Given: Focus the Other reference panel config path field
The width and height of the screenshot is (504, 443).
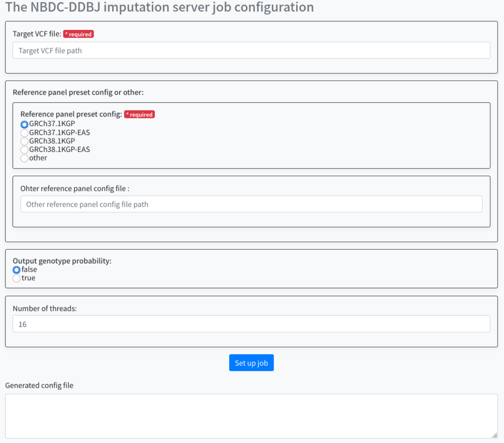Looking at the screenshot, I should tap(251, 204).
